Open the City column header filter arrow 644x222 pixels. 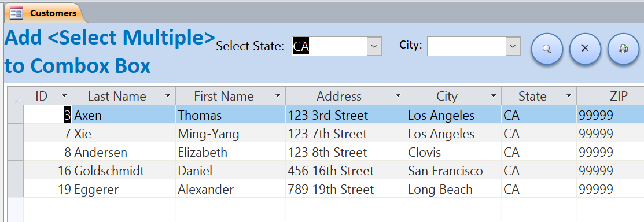(x=493, y=96)
